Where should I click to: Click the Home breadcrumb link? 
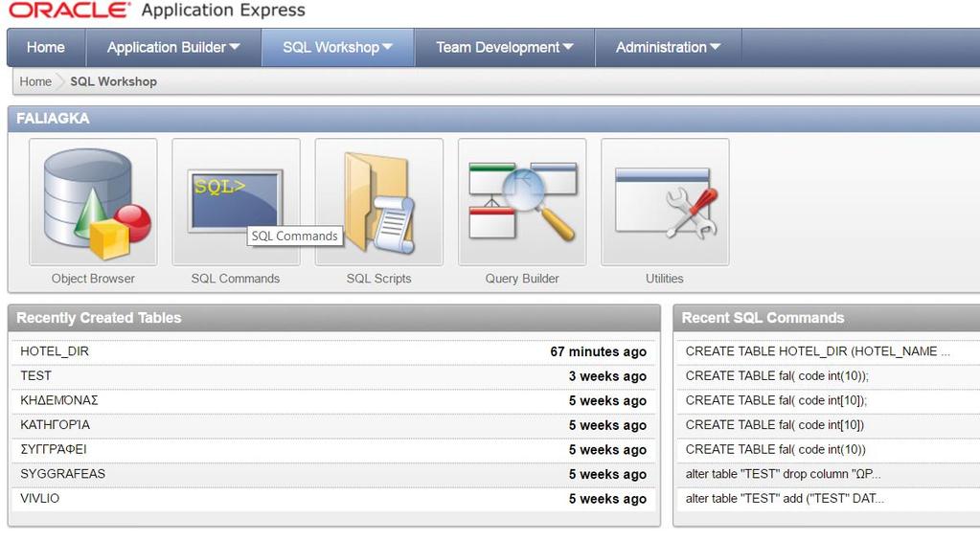(x=35, y=81)
